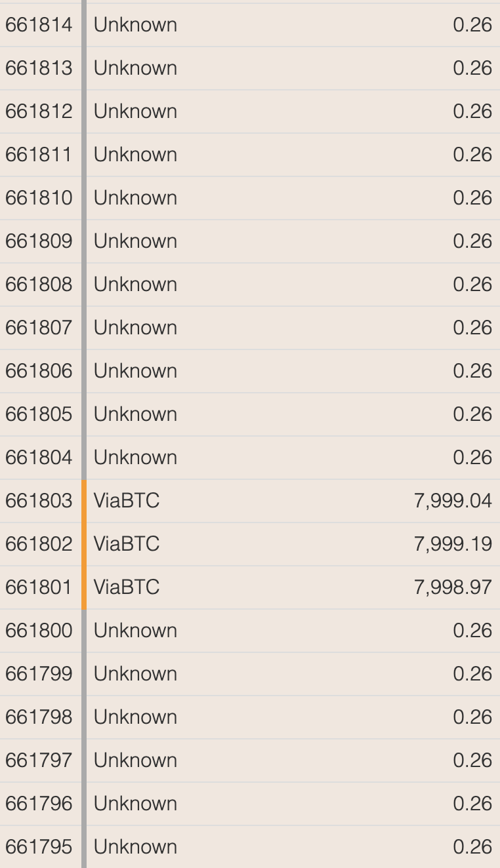Select 0.26 value in row 661806
Image resolution: width=500 pixels, height=868 pixels.
coord(472,371)
